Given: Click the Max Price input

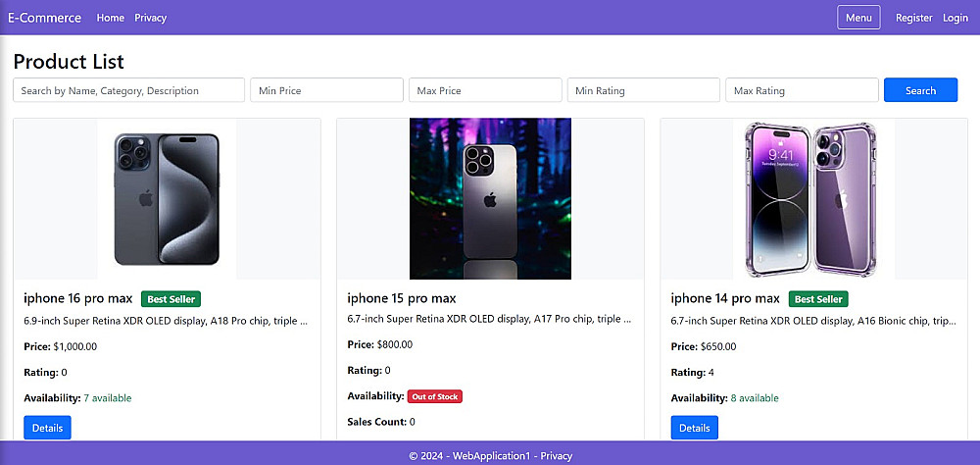Looking at the screenshot, I should (485, 90).
